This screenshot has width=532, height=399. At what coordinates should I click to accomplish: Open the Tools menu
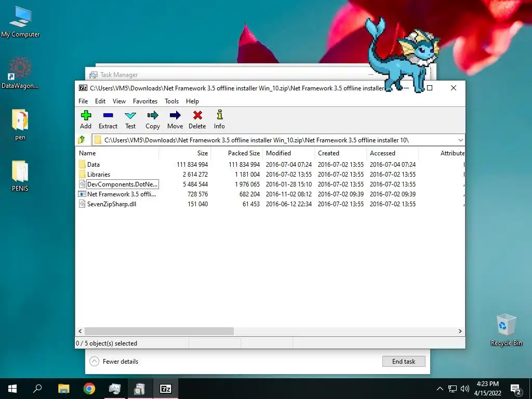pyautogui.click(x=171, y=101)
